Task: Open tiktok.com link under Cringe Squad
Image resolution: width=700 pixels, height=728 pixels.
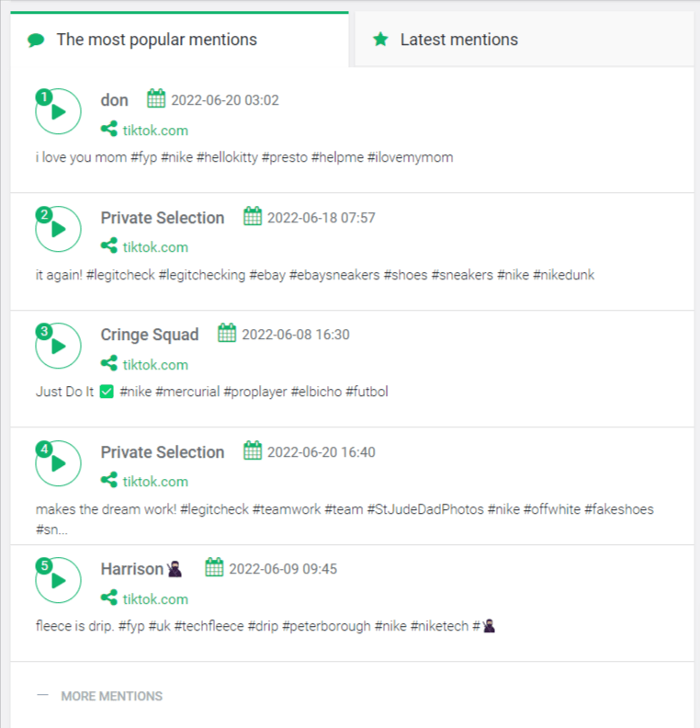Action: tap(155, 365)
